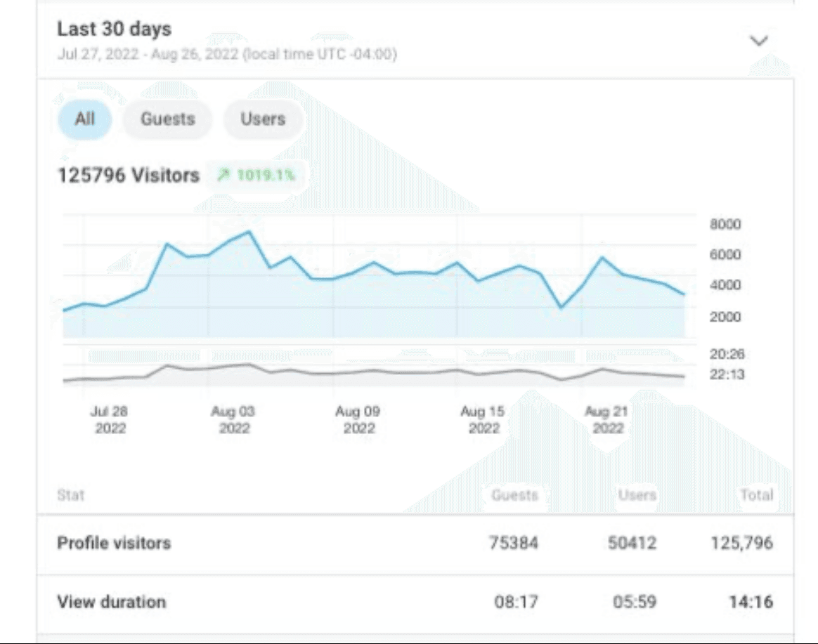This screenshot has height=644, width=818.
Task: Click the Jul 28 2022 axis label
Action: click(x=110, y=419)
